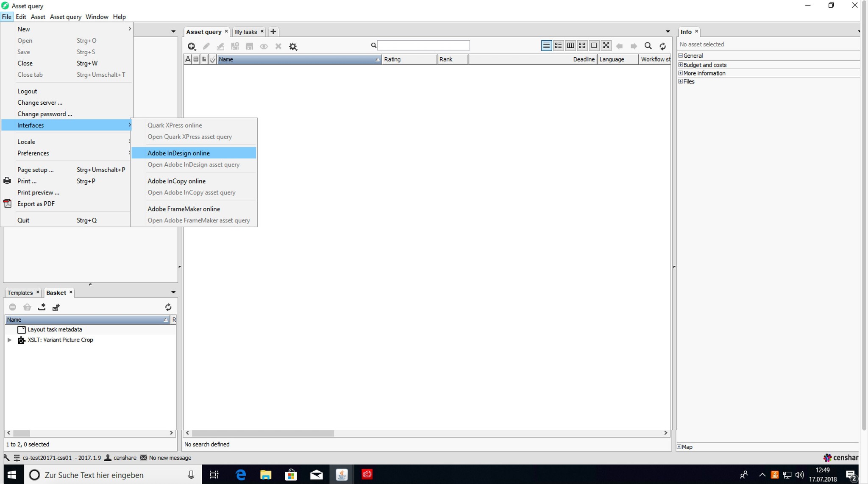
Task: Switch to My tasks tab
Action: click(245, 32)
